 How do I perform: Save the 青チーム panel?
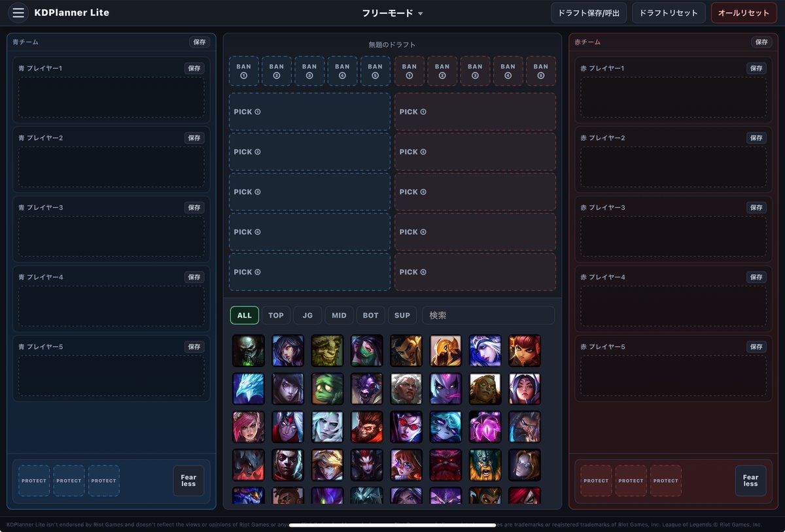(x=200, y=42)
